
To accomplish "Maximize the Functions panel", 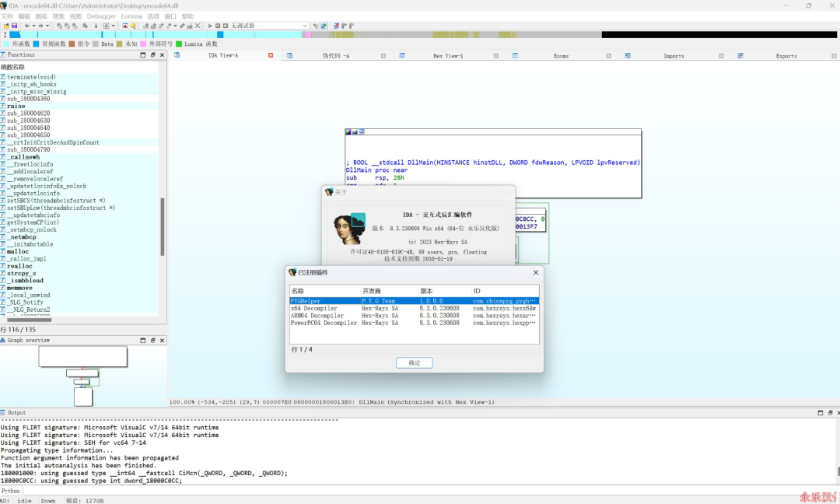I will pyautogui.click(x=143, y=55).
